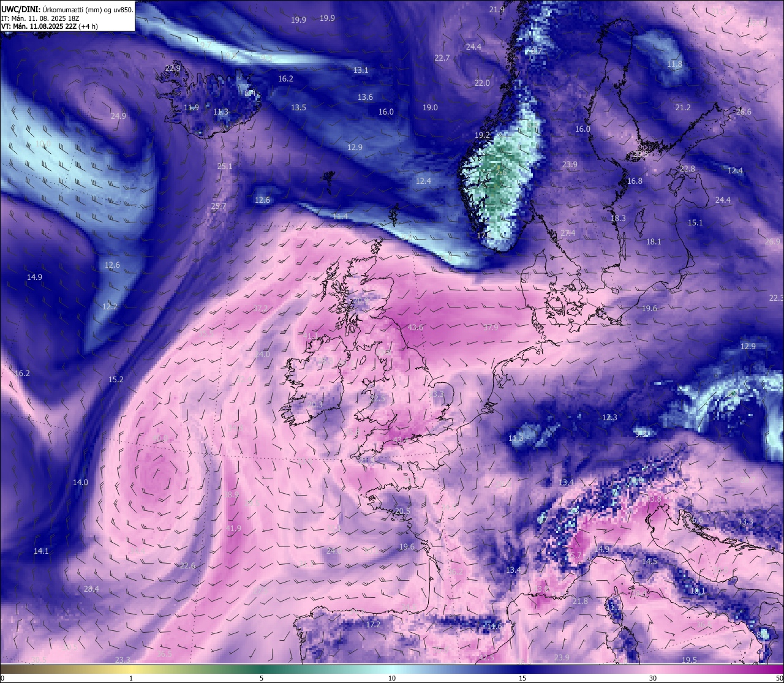Click the colour scale label 5

tap(262, 678)
